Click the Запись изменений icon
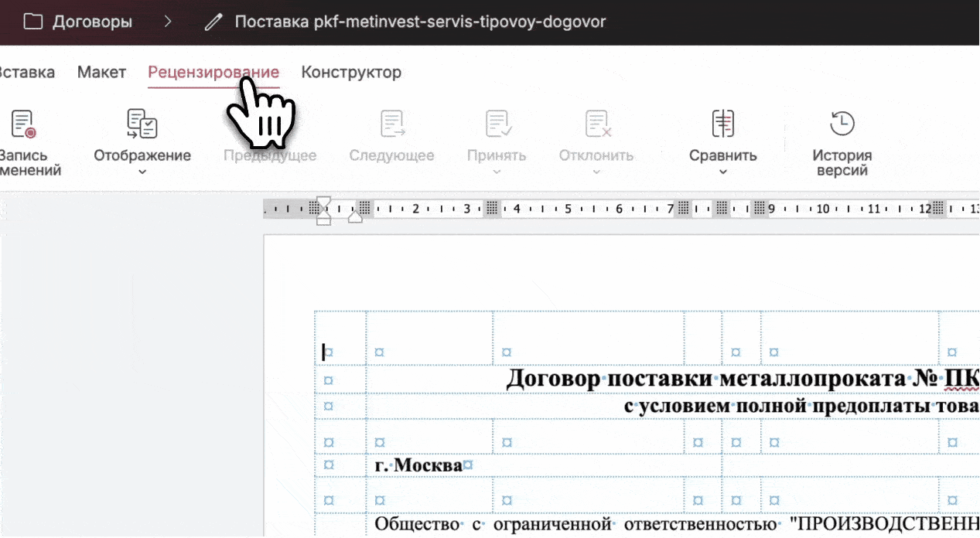 click(23, 124)
